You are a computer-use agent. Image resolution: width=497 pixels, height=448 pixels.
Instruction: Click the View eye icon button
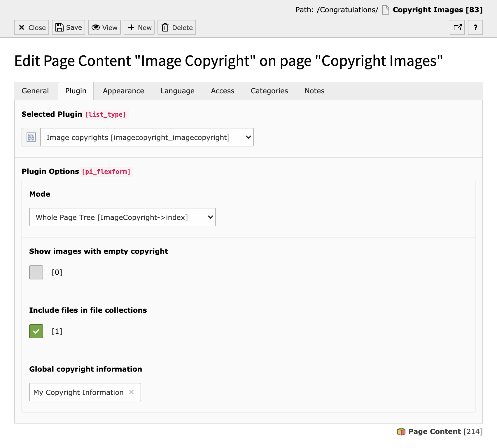coord(104,27)
